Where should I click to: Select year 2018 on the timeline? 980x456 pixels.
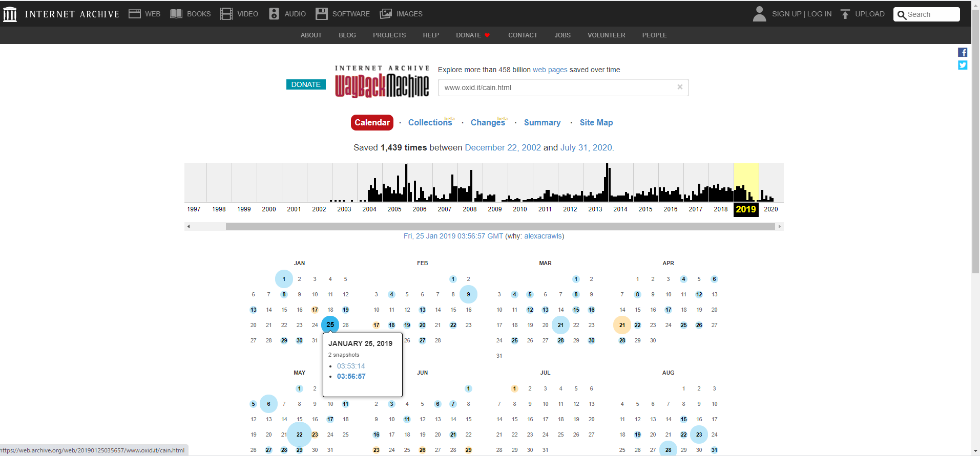tap(720, 209)
